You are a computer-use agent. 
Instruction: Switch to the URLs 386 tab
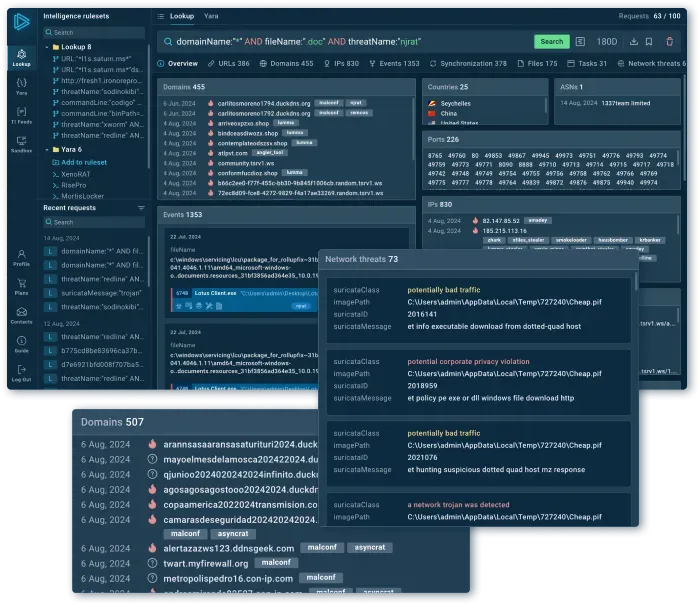tap(232, 63)
